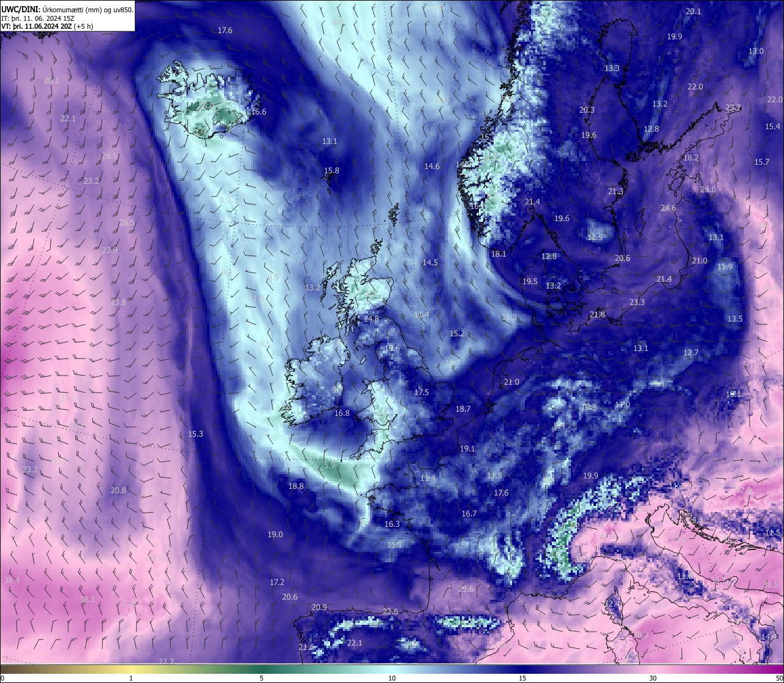
Task: Click the 17.2 value north of Spain
Action: click(x=277, y=583)
